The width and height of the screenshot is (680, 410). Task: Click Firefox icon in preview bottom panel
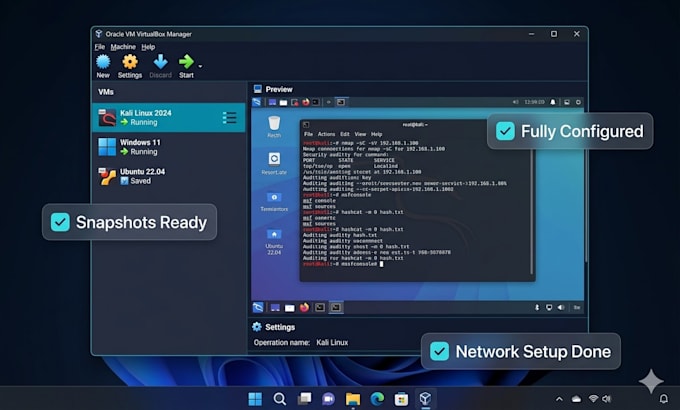tap(304, 307)
